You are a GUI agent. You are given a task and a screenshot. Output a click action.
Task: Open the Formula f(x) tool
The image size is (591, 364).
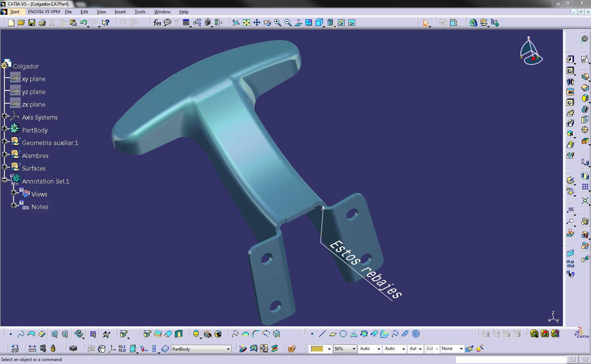pyautogui.click(x=157, y=23)
